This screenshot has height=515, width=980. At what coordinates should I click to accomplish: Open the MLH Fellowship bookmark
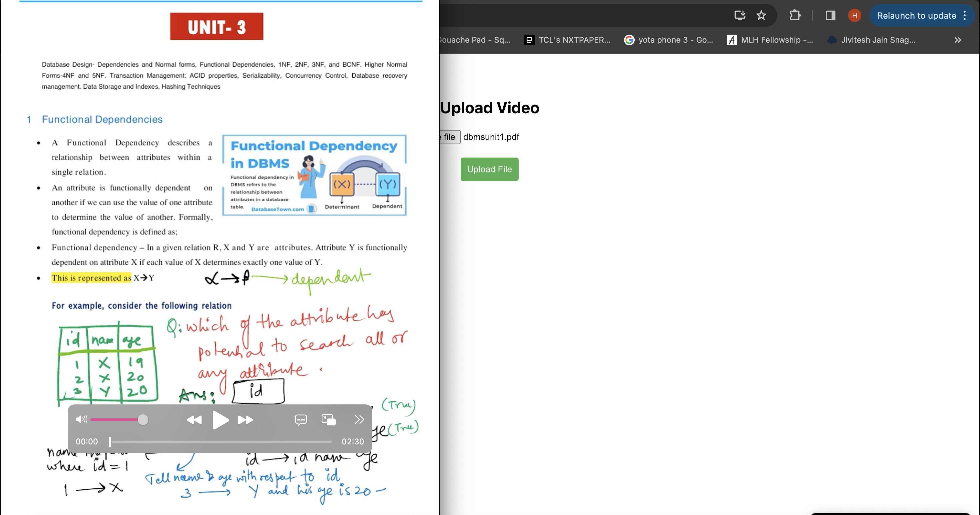pos(770,40)
